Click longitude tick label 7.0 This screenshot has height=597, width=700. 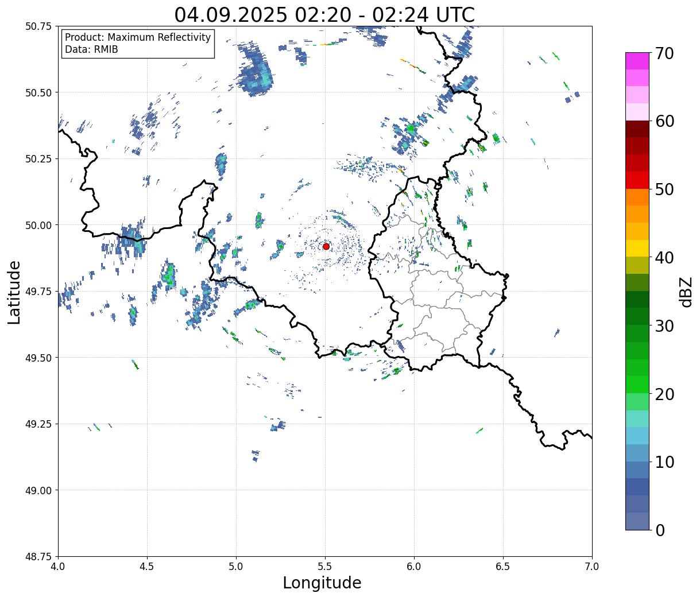tap(592, 567)
